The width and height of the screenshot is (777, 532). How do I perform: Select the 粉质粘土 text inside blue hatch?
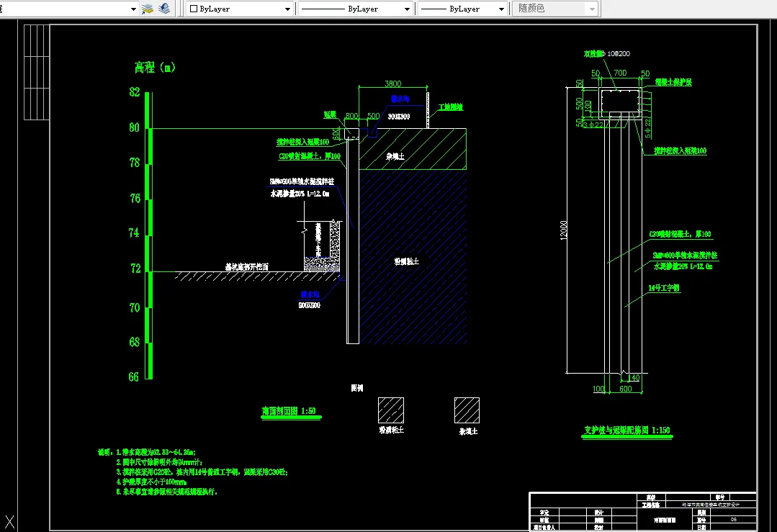pyautogui.click(x=407, y=261)
